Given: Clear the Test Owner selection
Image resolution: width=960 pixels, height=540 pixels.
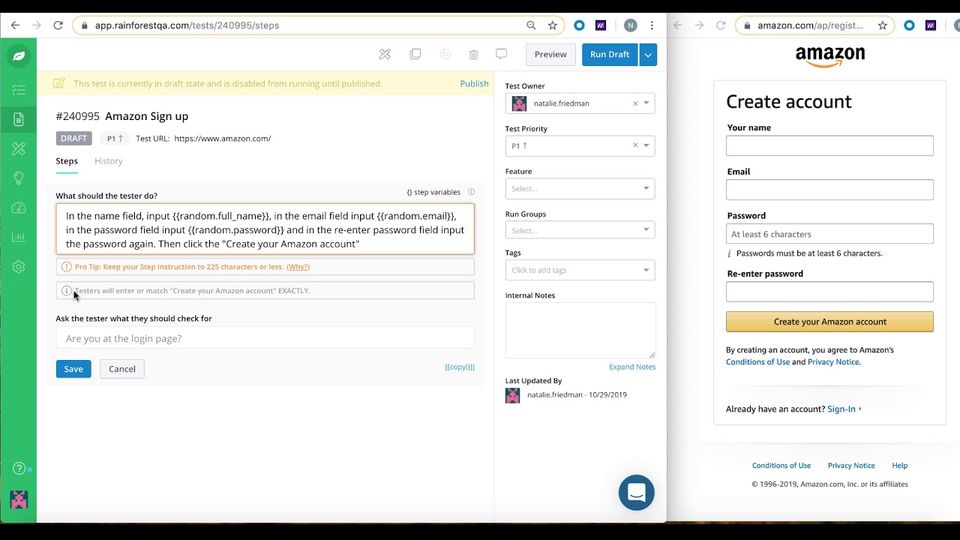Looking at the screenshot, I should tap(635, 103).
